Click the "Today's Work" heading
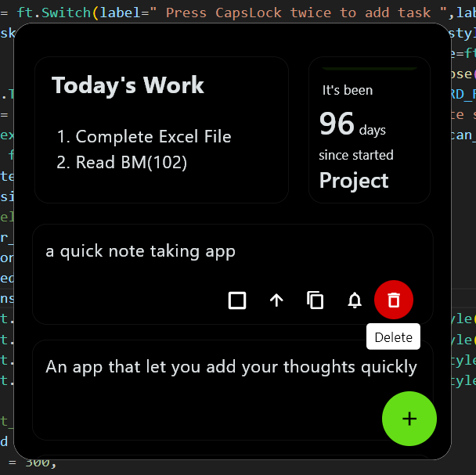 coord(128,85)
